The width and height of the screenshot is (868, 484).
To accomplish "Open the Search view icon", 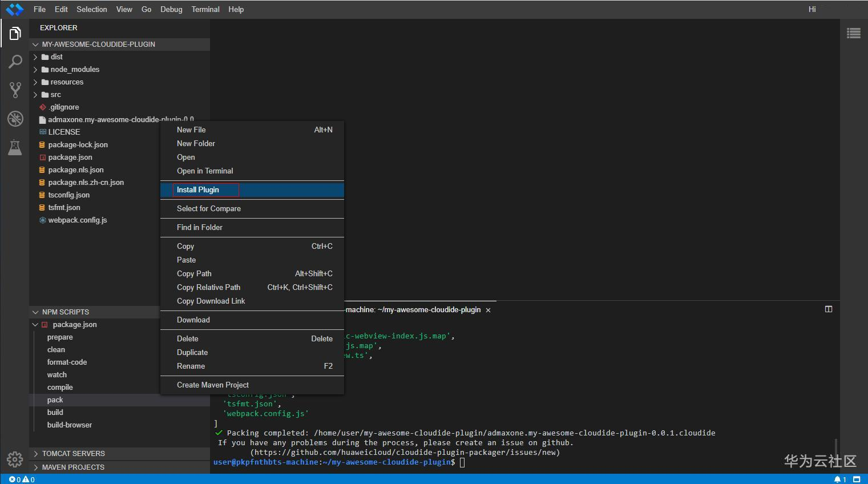I will tap(15, 62).
